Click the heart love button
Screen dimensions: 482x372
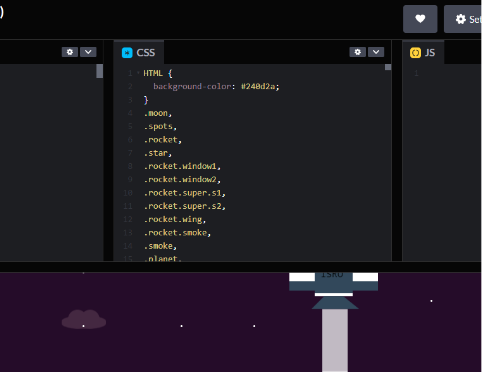click(x=420, y=19)
